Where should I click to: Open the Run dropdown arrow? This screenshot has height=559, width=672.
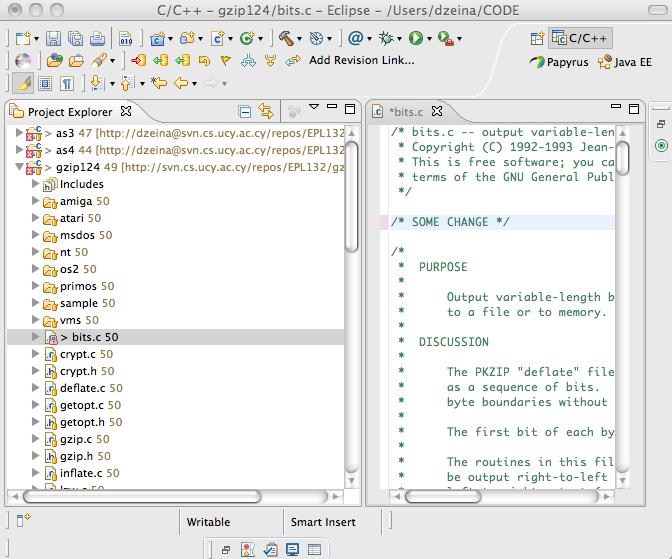(429, 39)
